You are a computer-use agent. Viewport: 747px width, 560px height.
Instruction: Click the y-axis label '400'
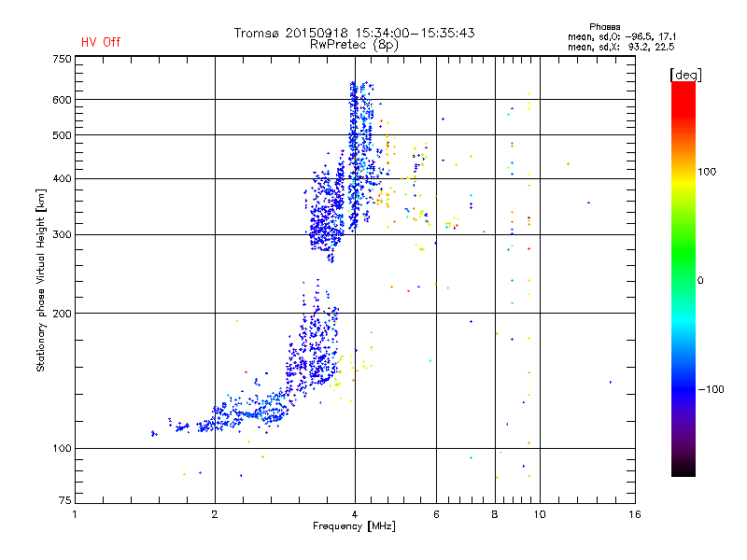62,179
